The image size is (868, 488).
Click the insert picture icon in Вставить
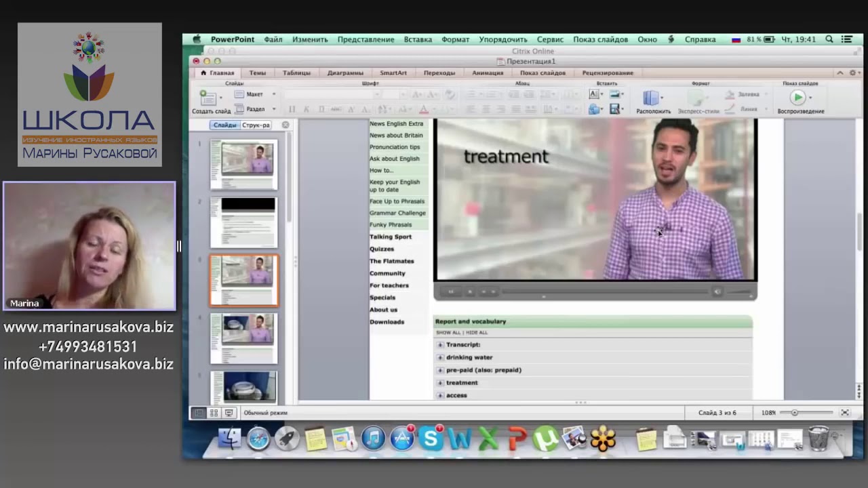click(x=614, y=94)
